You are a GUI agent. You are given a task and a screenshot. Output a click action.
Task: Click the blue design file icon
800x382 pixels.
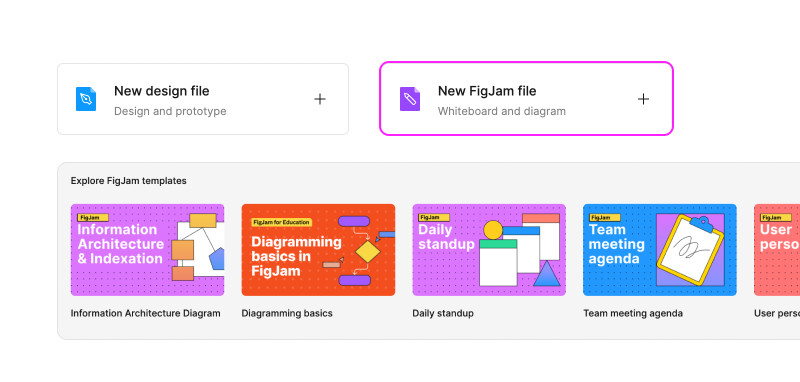pyautogui.click(x=86, y=99)
